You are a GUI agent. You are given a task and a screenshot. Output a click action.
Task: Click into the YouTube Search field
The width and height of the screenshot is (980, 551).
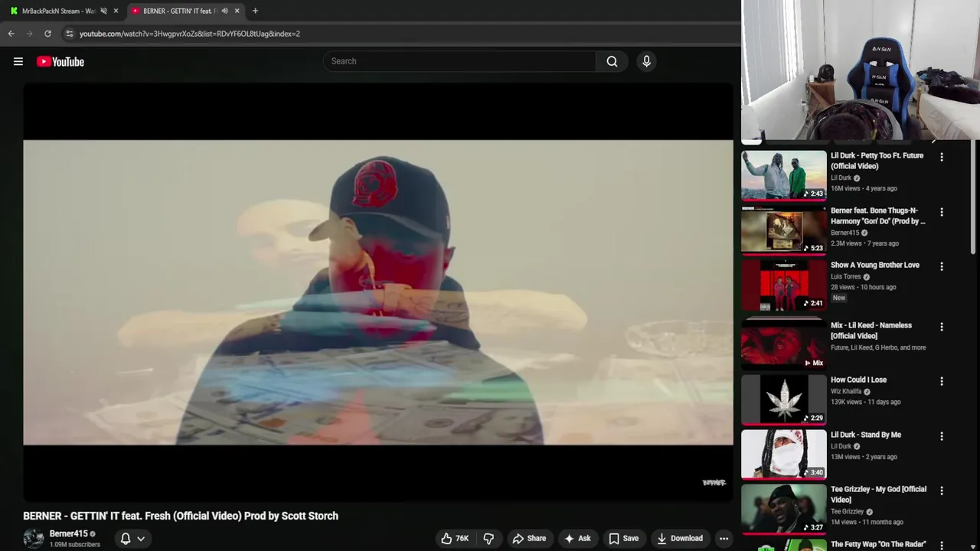tap(459, 61)
